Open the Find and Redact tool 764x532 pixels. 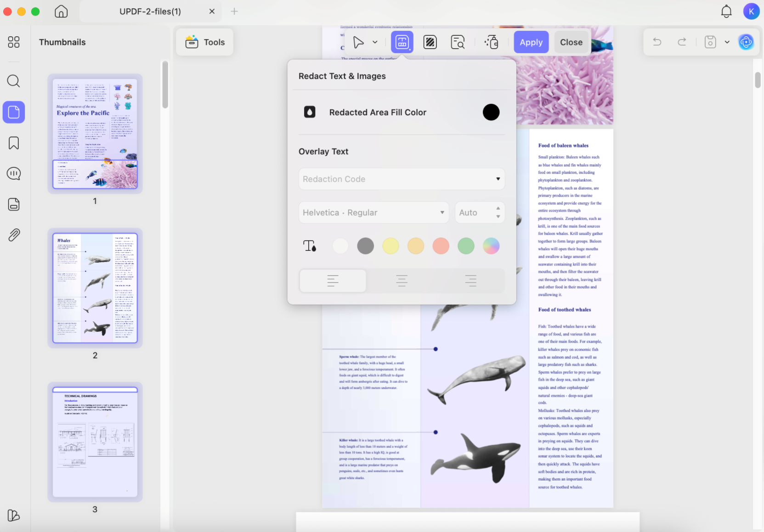[x=458, y=42]
